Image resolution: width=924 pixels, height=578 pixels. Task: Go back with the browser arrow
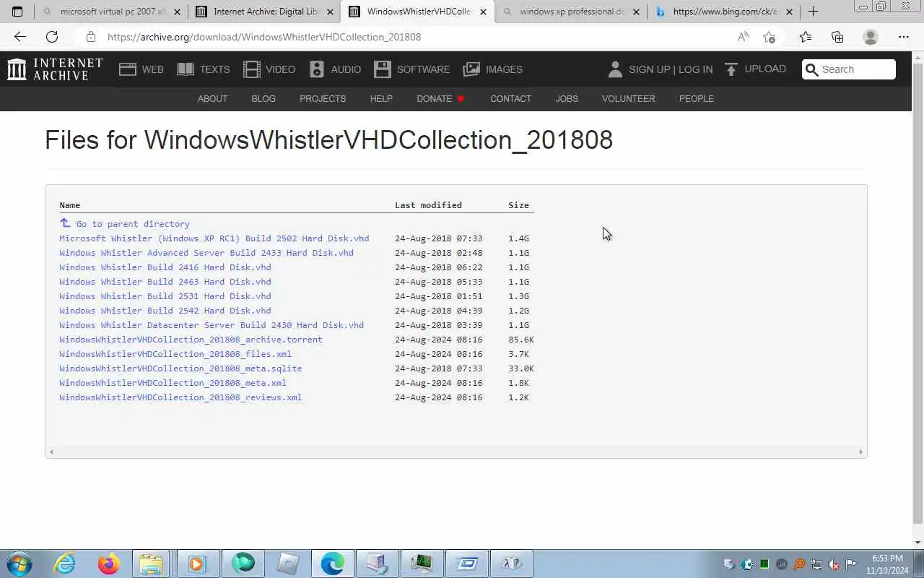click(x=20, y=37)
